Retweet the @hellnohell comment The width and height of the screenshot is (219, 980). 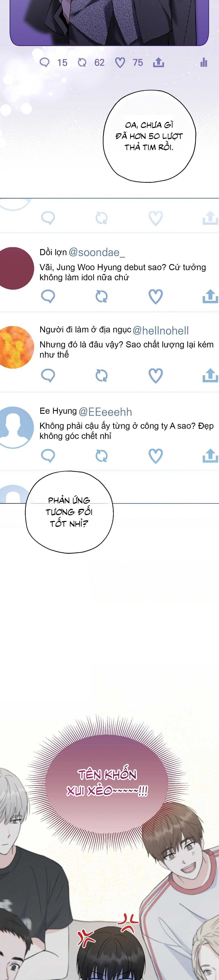[102, 375]
